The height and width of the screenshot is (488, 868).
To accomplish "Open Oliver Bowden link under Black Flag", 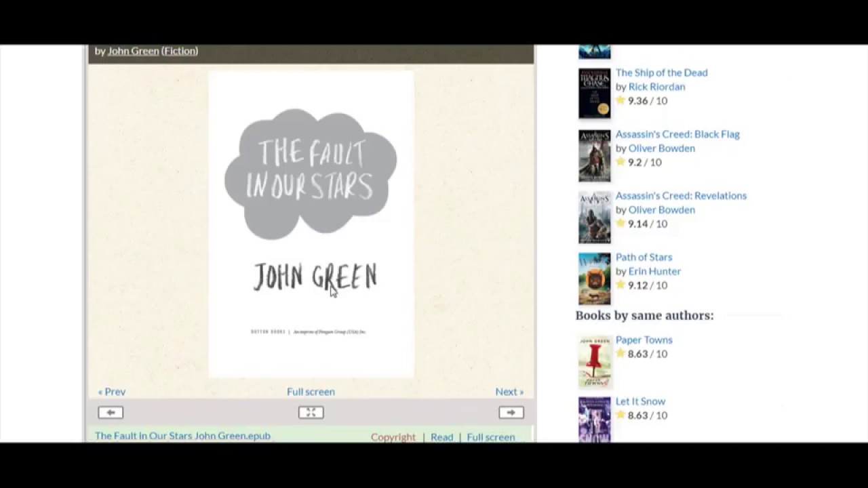I will coord(661,148).
